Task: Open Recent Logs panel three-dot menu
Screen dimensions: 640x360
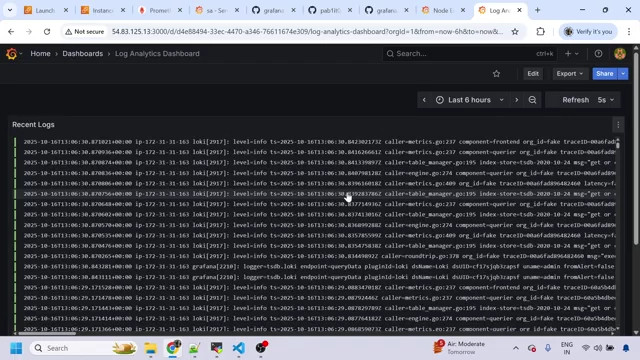Action: [618, 125]
